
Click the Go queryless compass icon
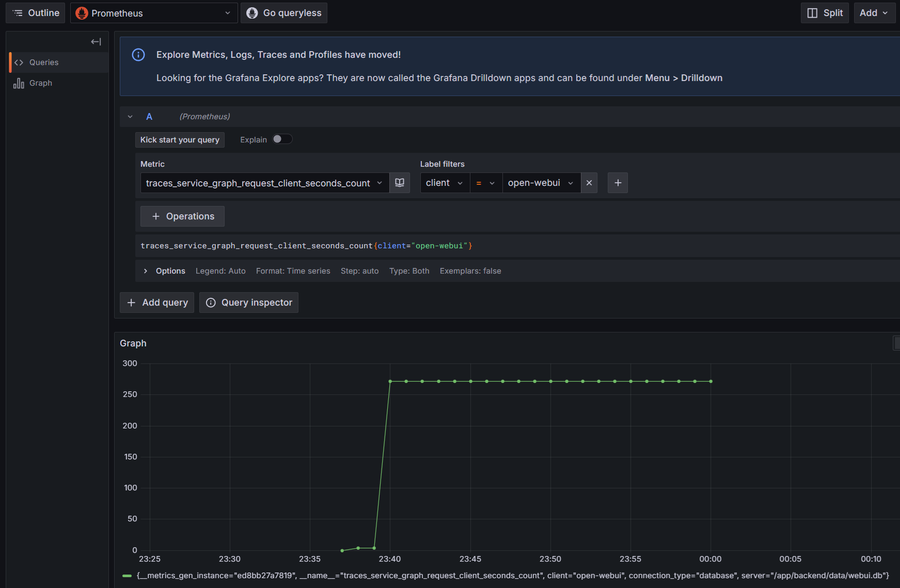[252, 13]
